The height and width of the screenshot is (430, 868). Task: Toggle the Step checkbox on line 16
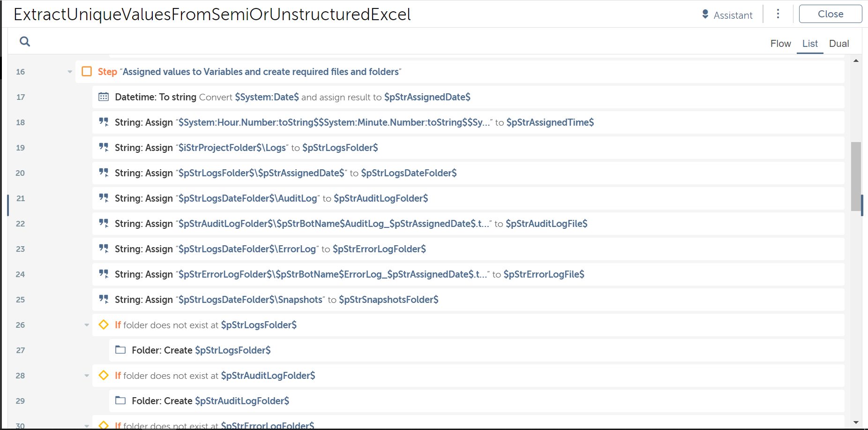click(87, 71)
